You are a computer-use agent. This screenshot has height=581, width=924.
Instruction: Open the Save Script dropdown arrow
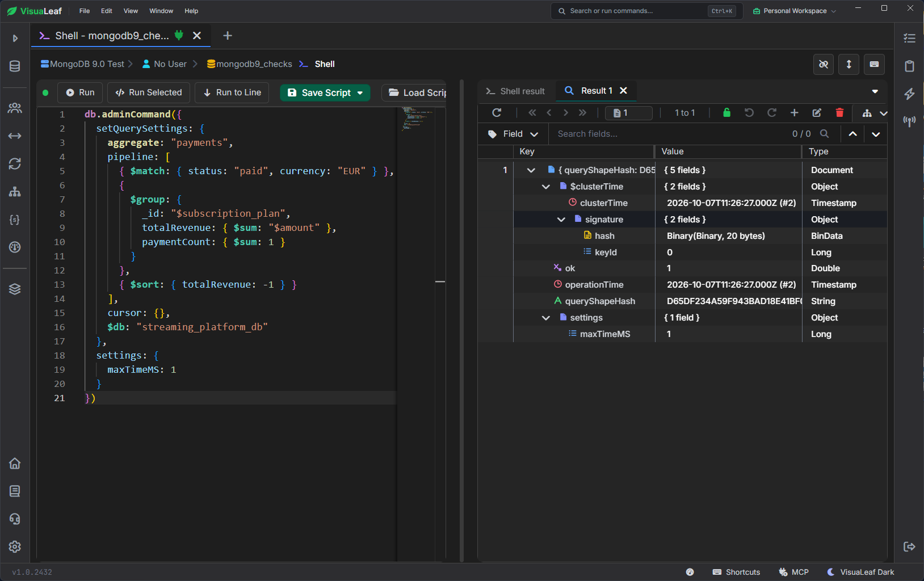(x=360, y=93)
